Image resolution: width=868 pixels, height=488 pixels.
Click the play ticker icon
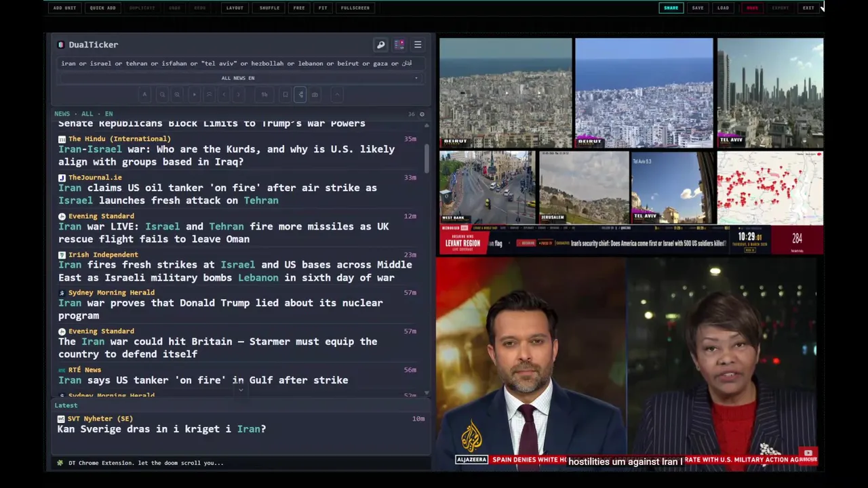click(x=195, y=94)
